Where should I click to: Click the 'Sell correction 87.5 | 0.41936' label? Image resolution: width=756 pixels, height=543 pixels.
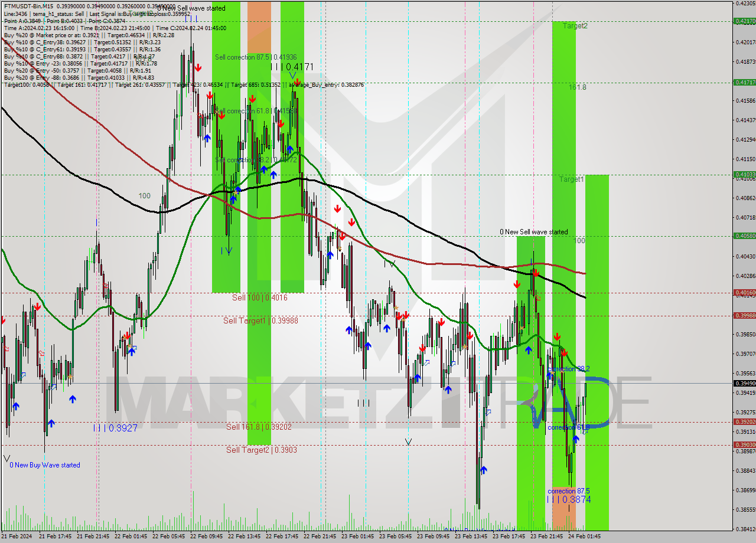256,57
